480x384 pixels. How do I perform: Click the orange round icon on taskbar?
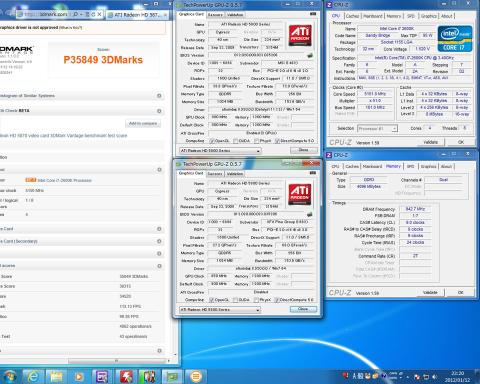click(196, 377)
